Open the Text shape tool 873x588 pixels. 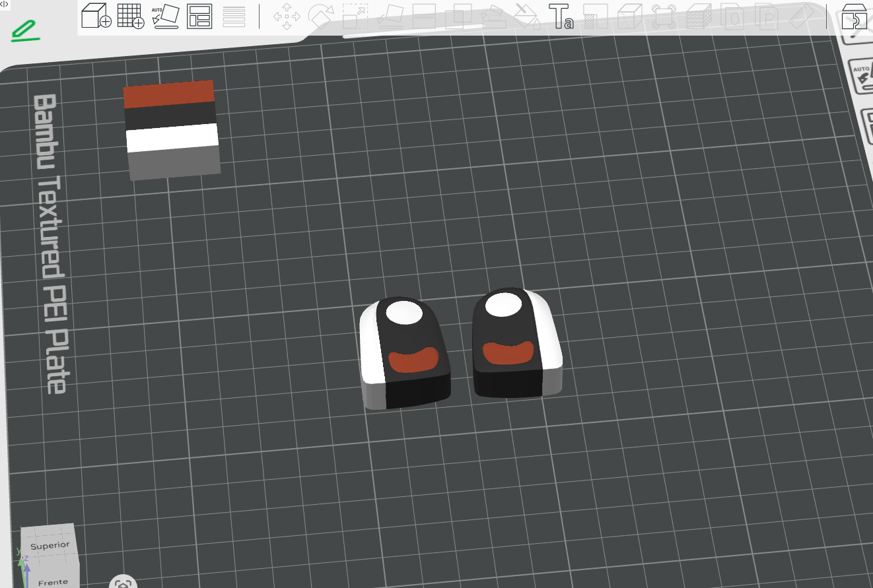[x=561, y=16]
